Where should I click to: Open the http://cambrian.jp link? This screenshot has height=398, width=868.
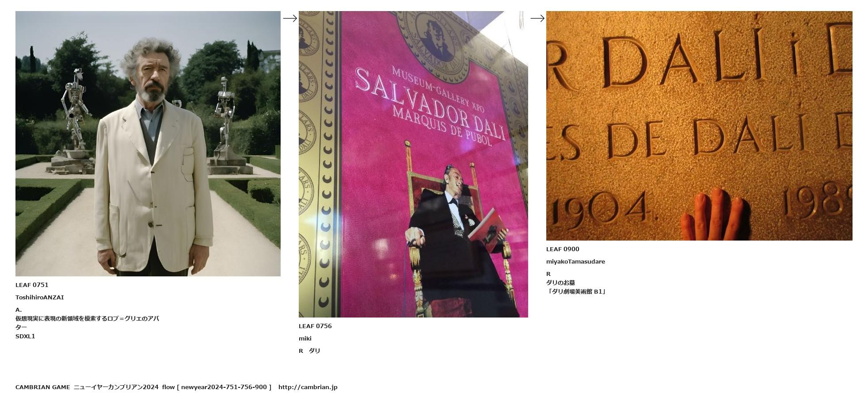pos(308,387)
